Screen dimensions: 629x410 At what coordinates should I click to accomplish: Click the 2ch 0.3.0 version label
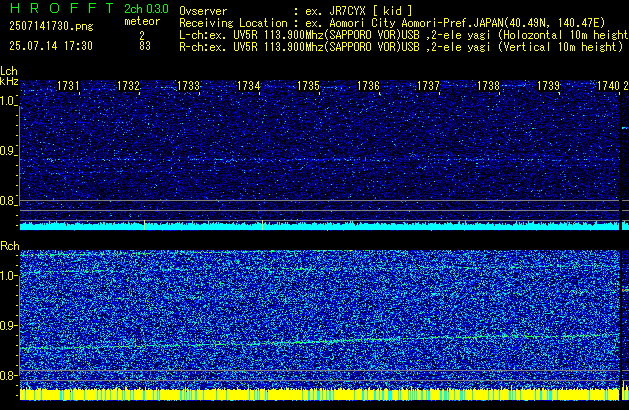click(x=146, y=9)
